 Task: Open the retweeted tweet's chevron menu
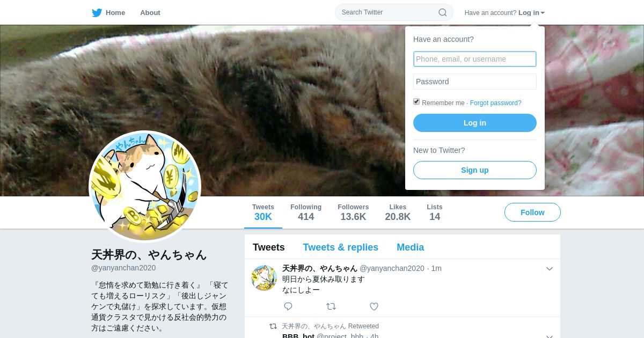(x=550, y=336)
